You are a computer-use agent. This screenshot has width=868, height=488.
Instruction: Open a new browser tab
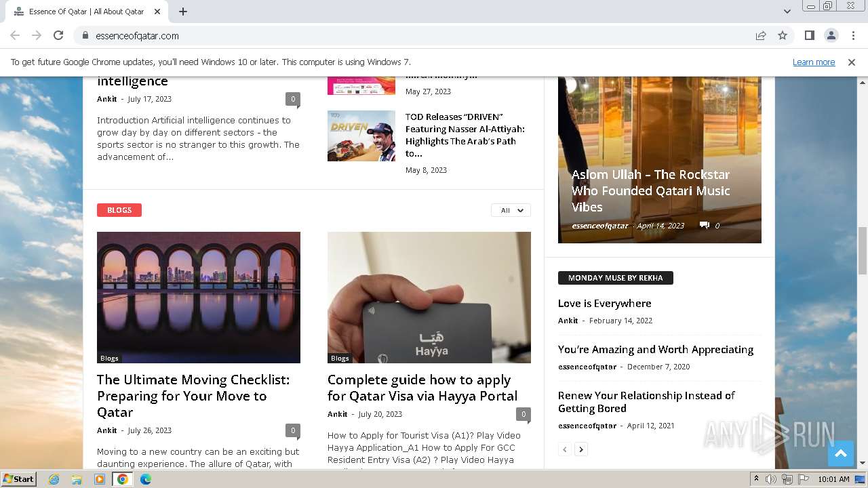click(x=183, y=12)
